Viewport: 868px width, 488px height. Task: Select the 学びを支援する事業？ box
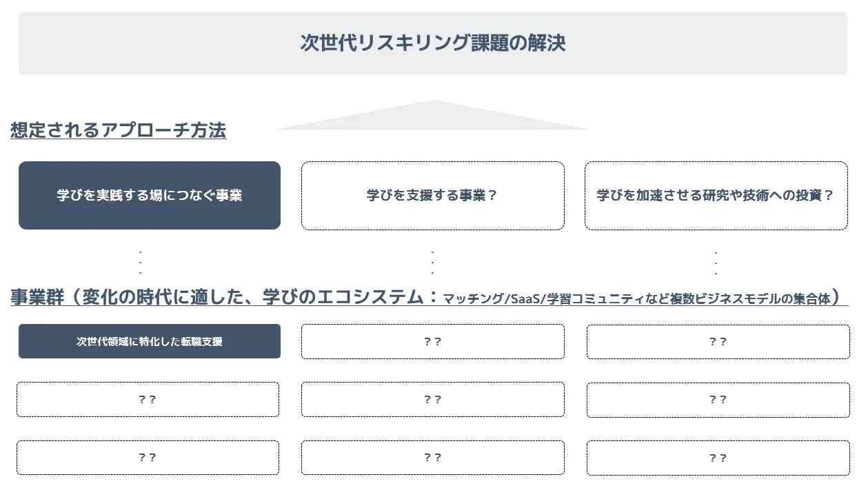pos(433,195)
